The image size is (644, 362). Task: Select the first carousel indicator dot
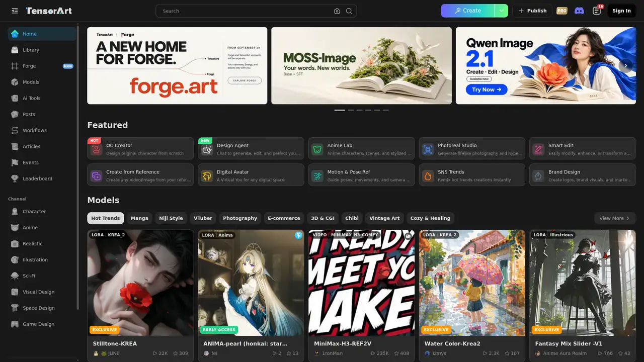click(x=340, y=110)
